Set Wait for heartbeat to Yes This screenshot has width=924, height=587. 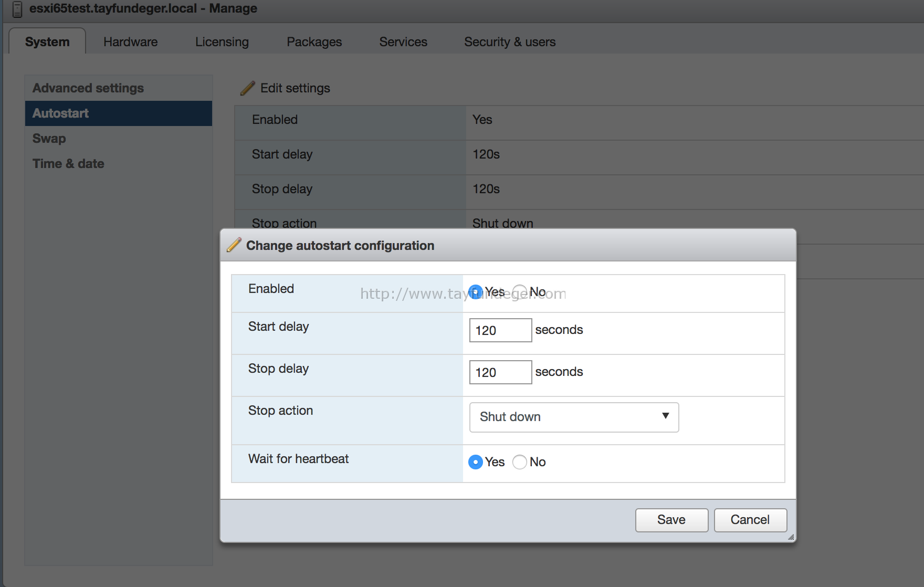point(476,462)
